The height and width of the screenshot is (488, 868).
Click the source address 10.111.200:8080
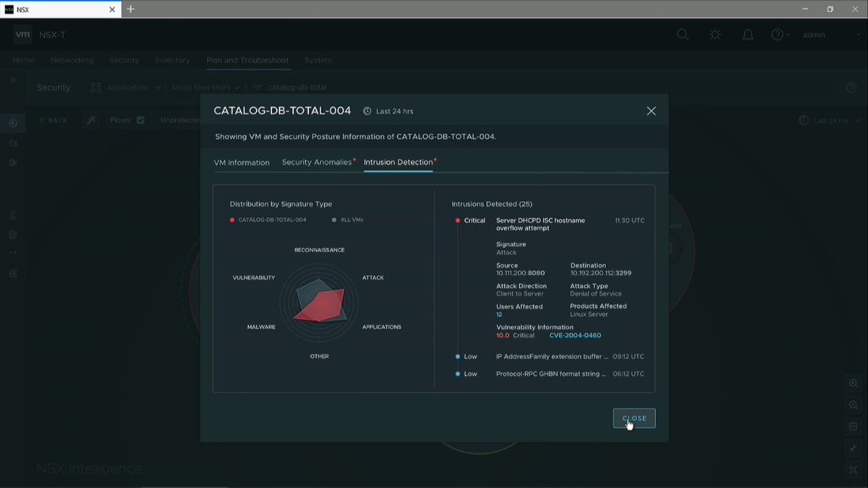tap(520, 273)
